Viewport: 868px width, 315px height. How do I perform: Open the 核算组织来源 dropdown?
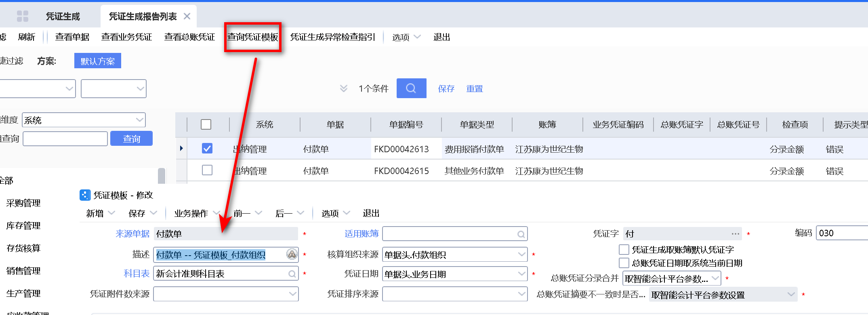(521, 254)
